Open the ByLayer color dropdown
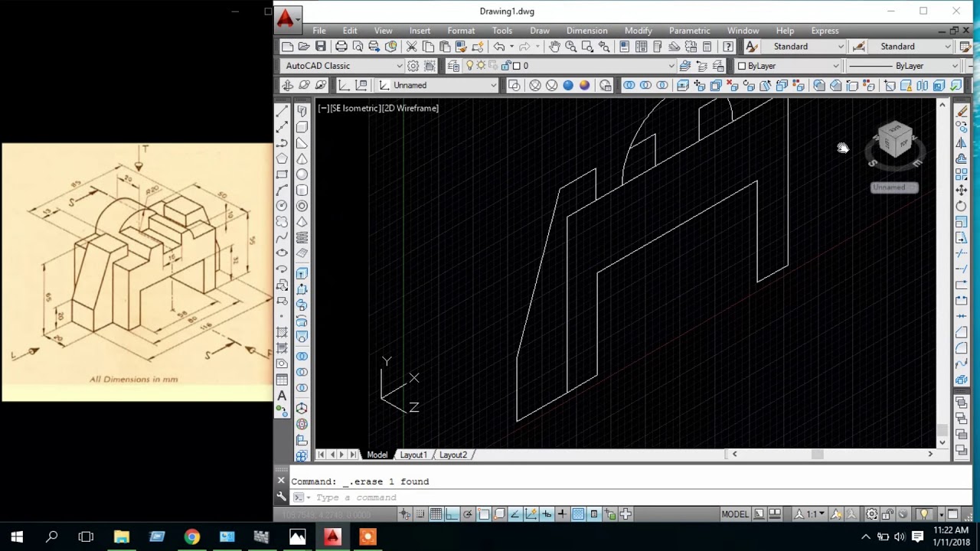The image size is (980, 551). (789, 66)
